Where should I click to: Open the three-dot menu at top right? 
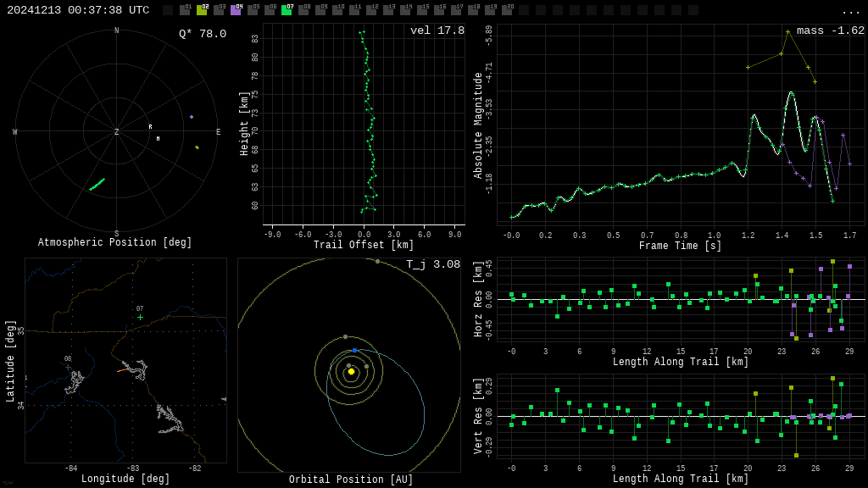[850, 11]
